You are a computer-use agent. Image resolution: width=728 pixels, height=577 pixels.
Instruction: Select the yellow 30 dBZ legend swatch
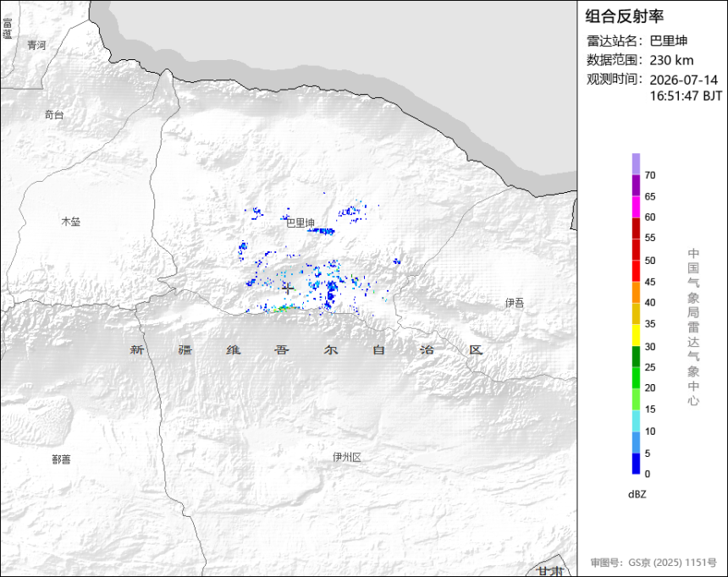(636, 335)
